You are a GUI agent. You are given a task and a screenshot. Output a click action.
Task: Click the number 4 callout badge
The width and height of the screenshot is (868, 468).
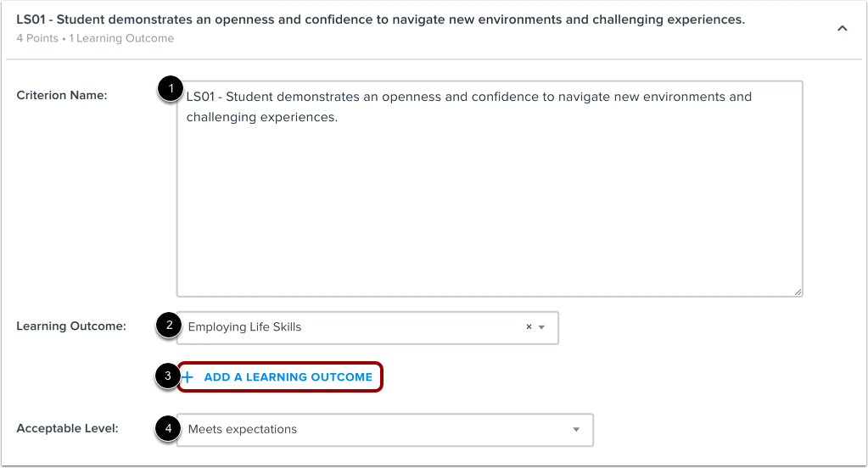(168, 429)
